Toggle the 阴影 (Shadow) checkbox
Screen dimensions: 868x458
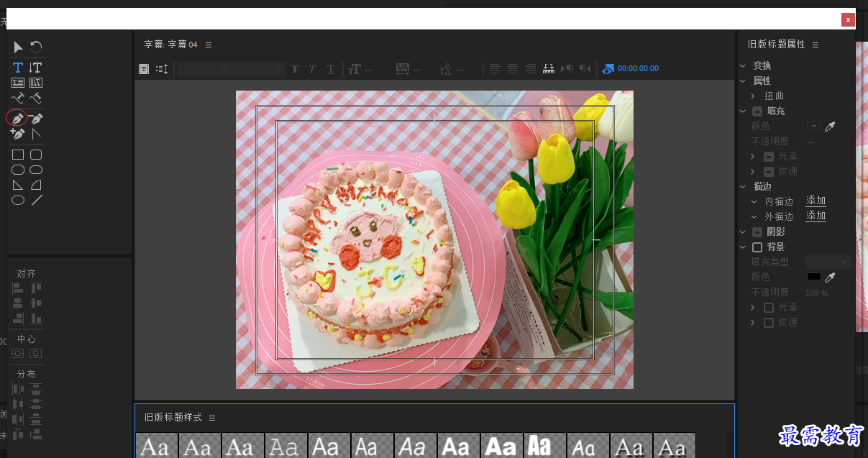[x=757, y=232]
